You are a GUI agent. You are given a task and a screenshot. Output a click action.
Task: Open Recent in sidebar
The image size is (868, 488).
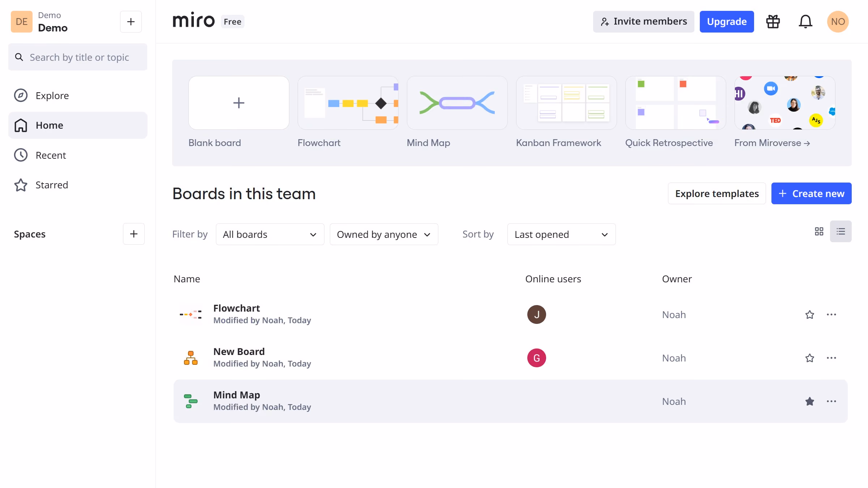(78, 155)
